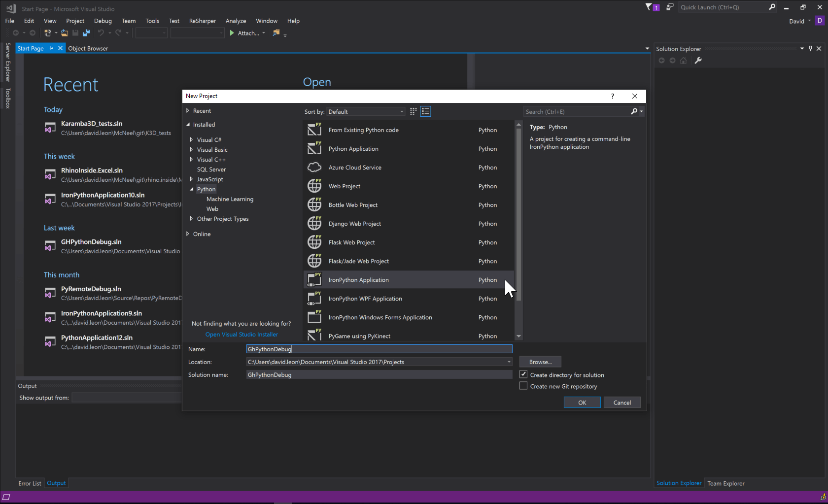Cancel the New Project dialog

click(x=622, y=403)
